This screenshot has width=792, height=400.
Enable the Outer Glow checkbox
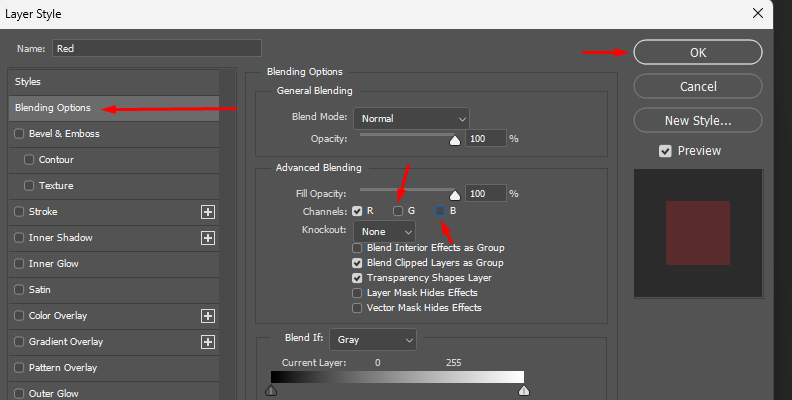pos(19,393)
